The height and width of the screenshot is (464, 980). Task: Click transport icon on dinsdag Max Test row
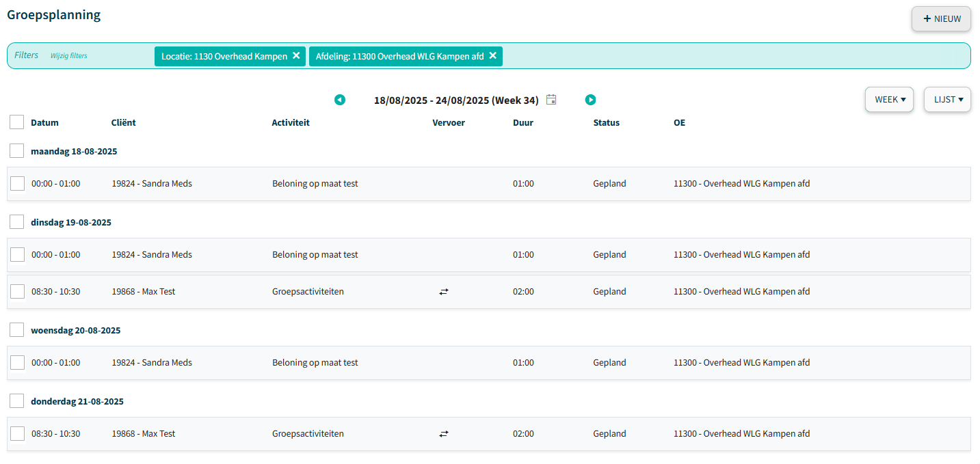tap(444, 292)
